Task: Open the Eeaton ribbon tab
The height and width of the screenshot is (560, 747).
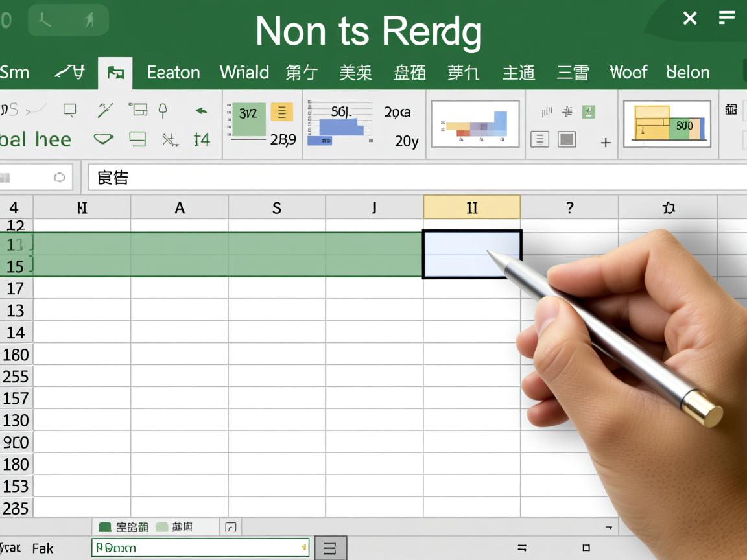Action: coord(173,73)
